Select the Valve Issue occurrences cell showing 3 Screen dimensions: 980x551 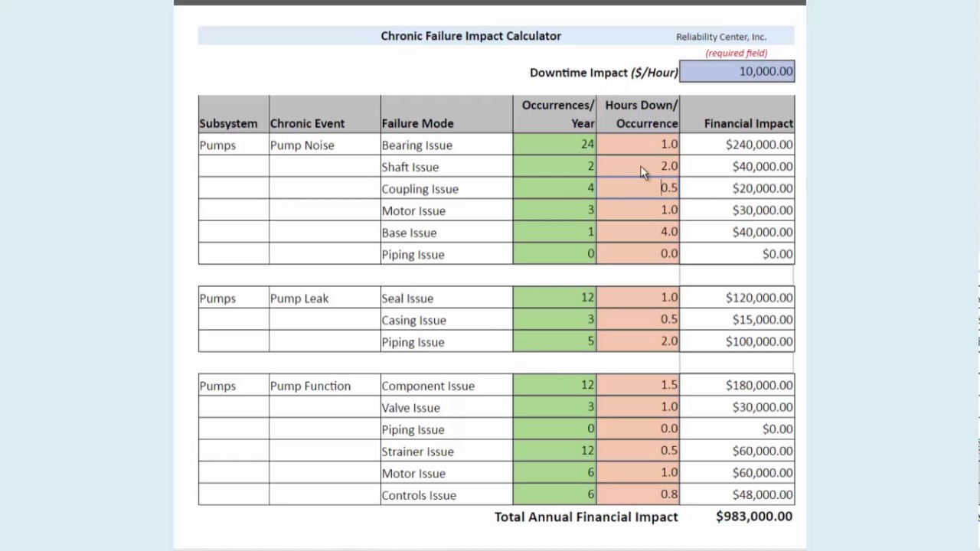[554, 407]
